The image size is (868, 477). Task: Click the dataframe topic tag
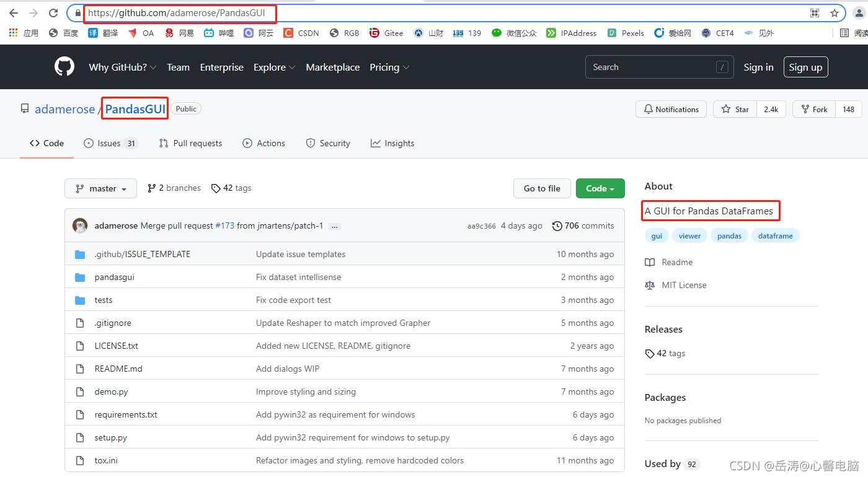tap(776, 235)
